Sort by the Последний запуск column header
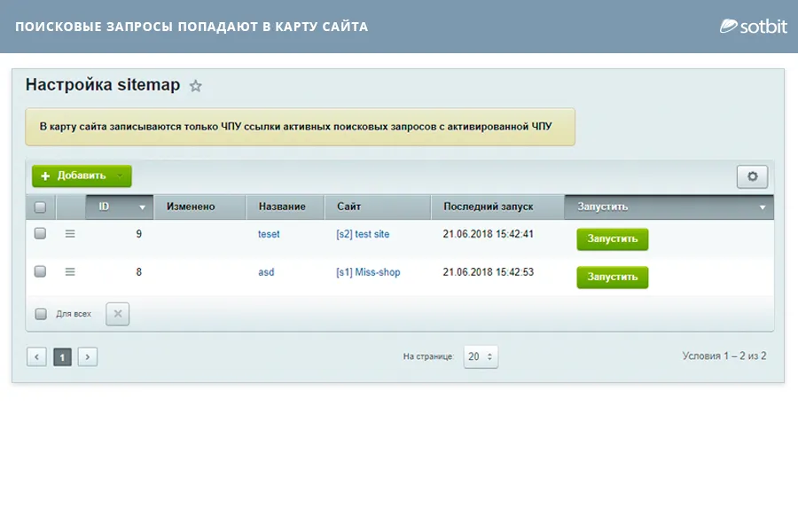The image size is (798, 532). point(497,207)
